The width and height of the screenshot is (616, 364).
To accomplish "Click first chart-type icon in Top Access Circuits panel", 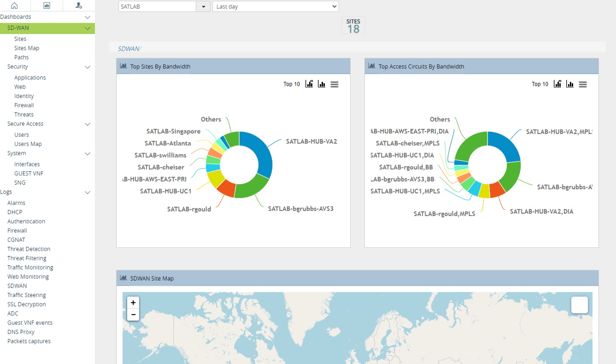I will click(x=557, y=84).
